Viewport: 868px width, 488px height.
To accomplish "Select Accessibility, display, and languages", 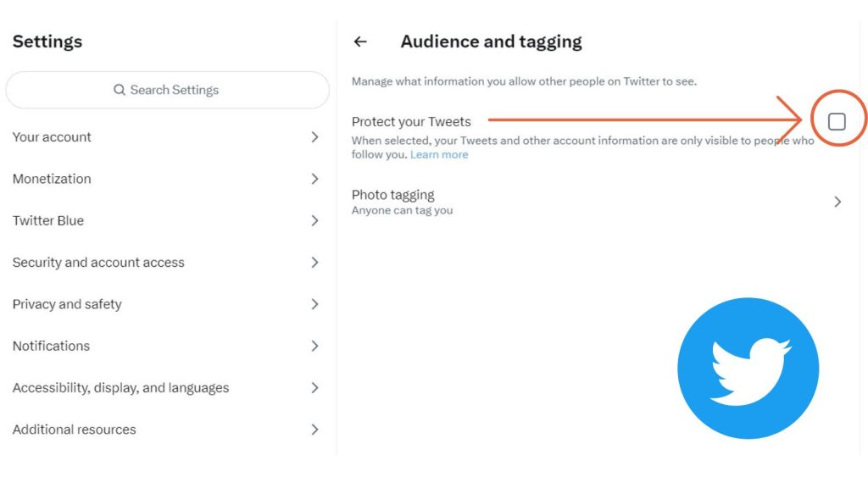I will pos(167,388).
